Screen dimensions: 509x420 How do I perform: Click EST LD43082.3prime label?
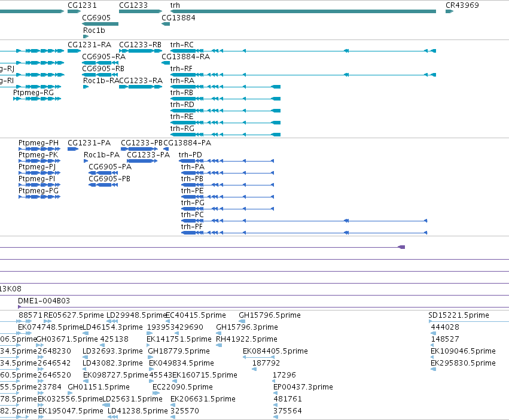[x=112, y=363]
